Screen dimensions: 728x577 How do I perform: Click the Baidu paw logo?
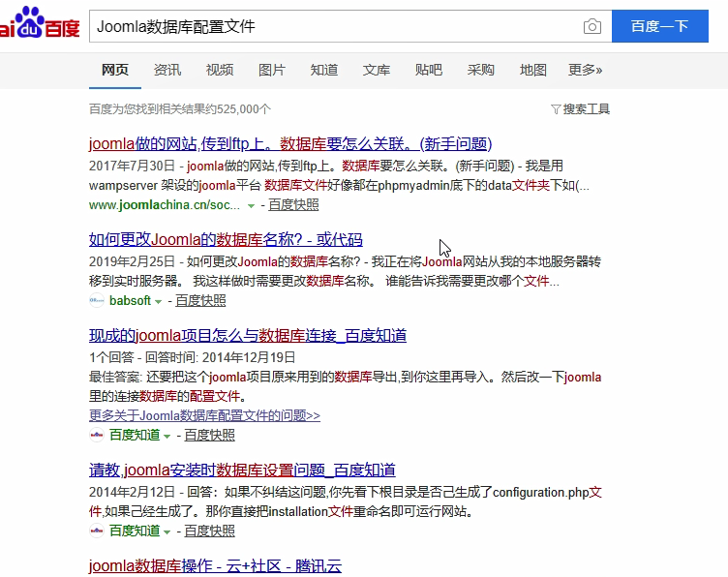click(x=30, y=21)
